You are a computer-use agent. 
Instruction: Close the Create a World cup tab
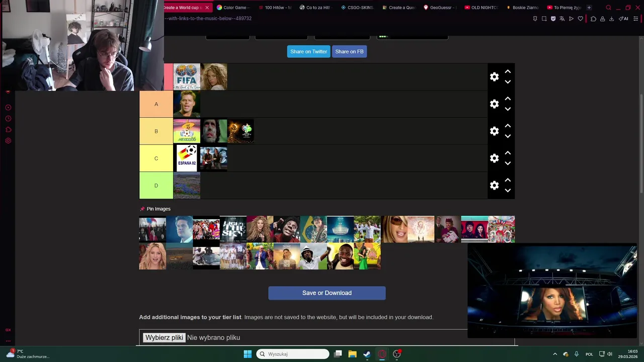(x=207, y=8)
